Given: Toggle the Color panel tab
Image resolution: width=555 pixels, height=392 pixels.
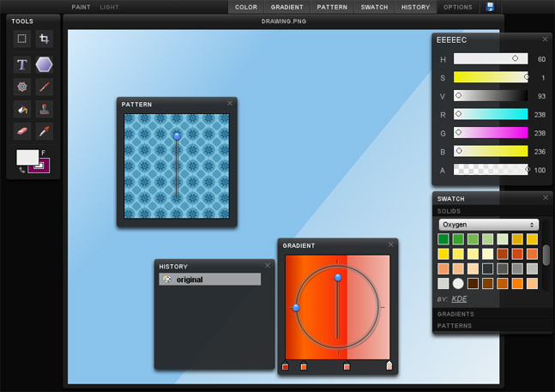Looking at the screenshot, I should (246, 7).
